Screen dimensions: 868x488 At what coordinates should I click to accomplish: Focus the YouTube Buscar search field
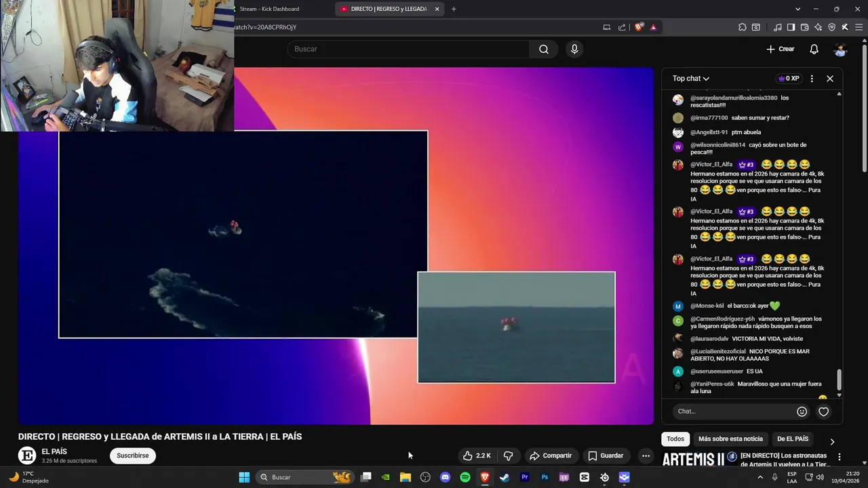point(408,49)
